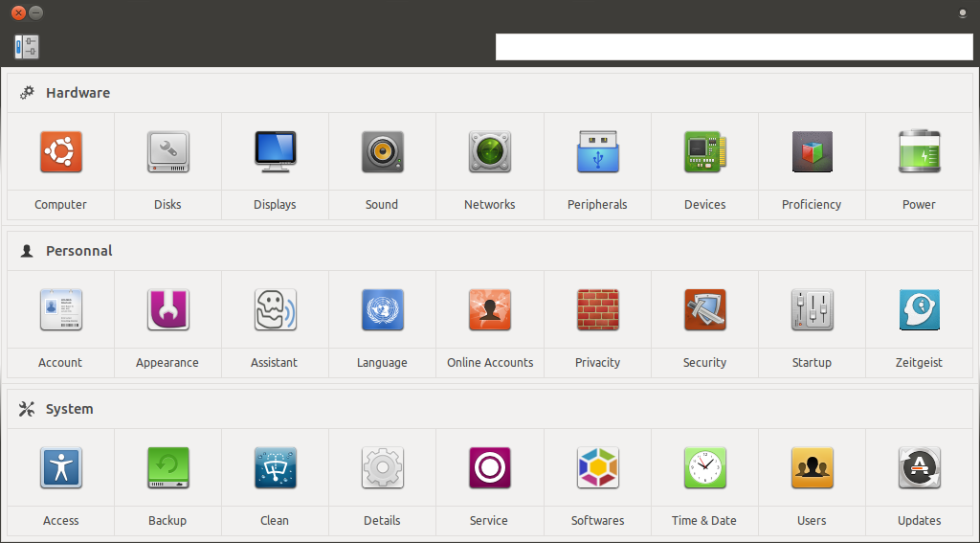The width and height of the screenshot is (980, 543).
Task: Minimize the settings window
Action: click(x=36, y=12)
